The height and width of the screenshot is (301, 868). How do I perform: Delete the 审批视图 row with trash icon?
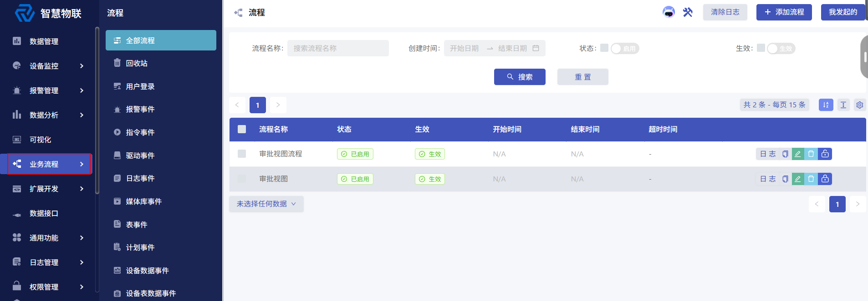point(811,179)
